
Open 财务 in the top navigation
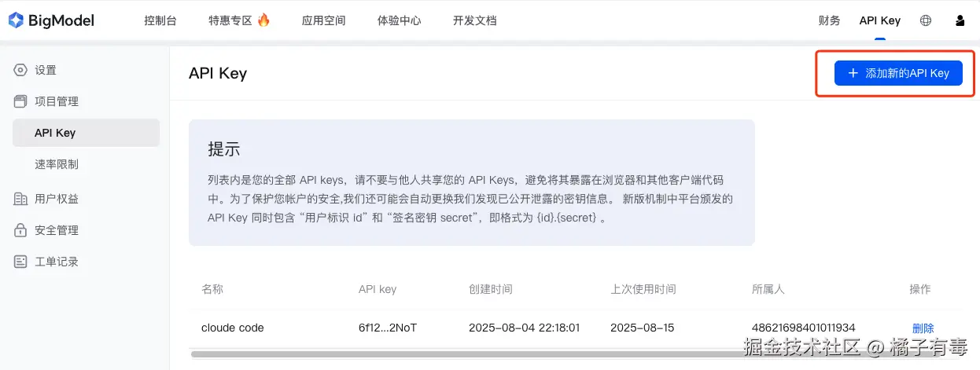click(x=830, y=20)
